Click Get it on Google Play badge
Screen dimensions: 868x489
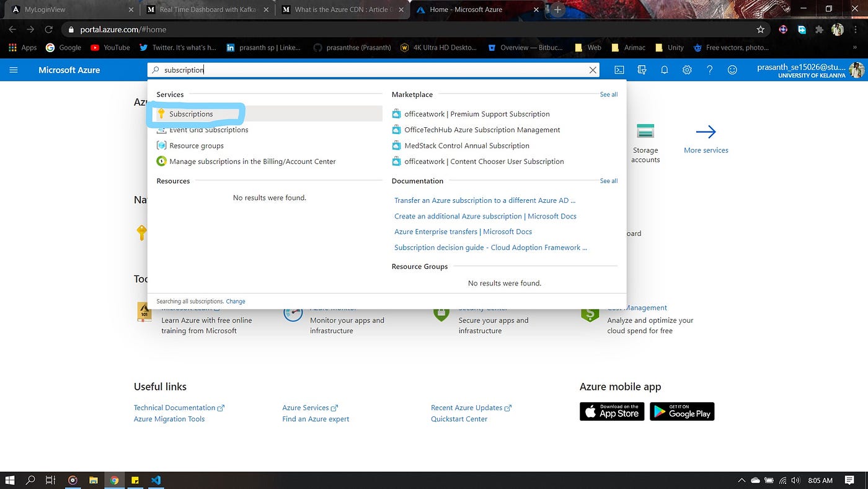click(682, 411)
